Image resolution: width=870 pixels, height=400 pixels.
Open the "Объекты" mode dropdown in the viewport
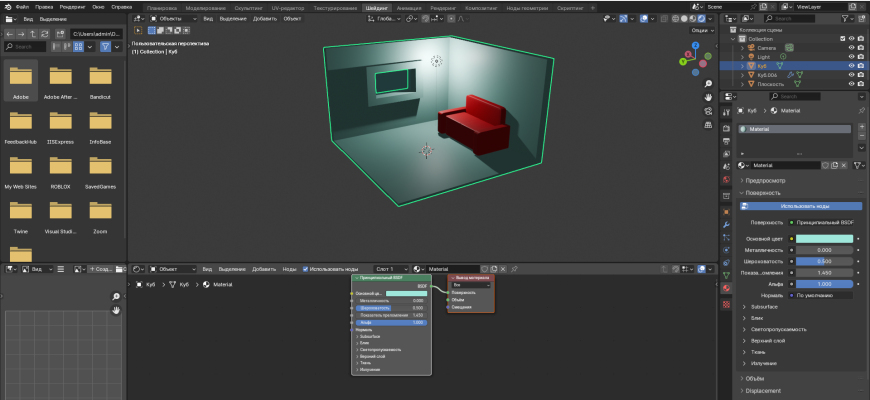pos(171,18)
